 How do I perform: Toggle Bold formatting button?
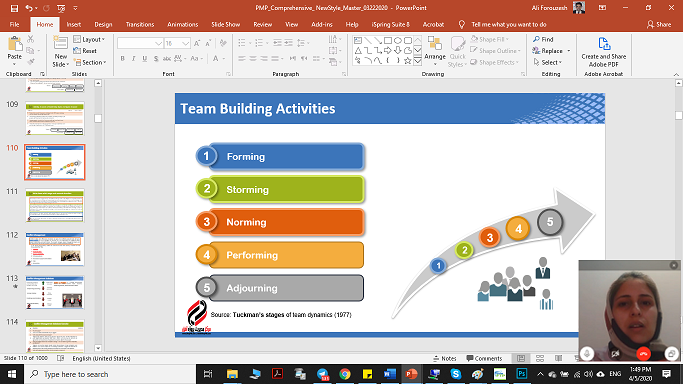(123, 58)
